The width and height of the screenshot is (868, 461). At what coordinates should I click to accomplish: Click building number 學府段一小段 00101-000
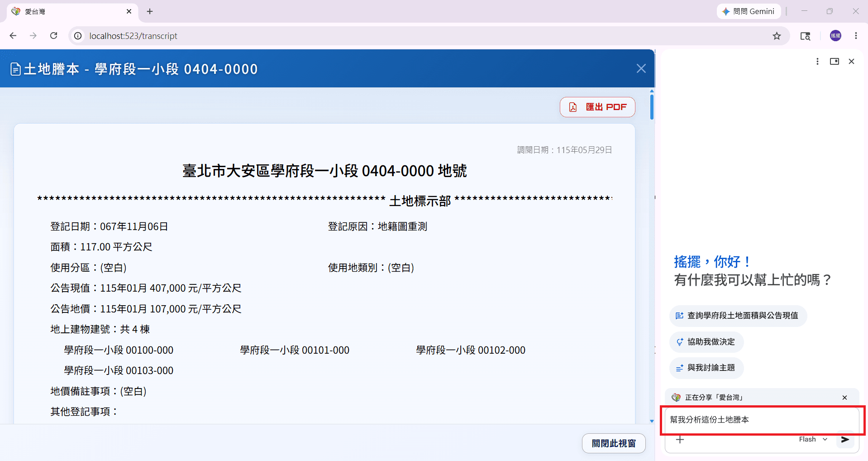pyautogui.click(x=295, y=350)
